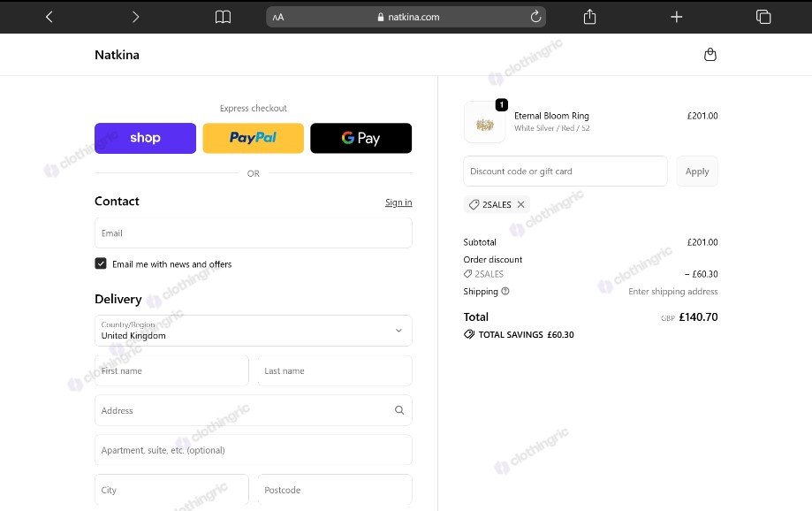Click the shipping help question icon
The height and width of the screenshot is (511, 812).
(x=505, y=291)
